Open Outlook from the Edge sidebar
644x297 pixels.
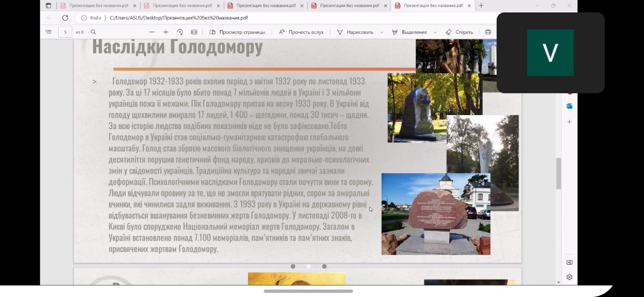click(x=569, y=106)
